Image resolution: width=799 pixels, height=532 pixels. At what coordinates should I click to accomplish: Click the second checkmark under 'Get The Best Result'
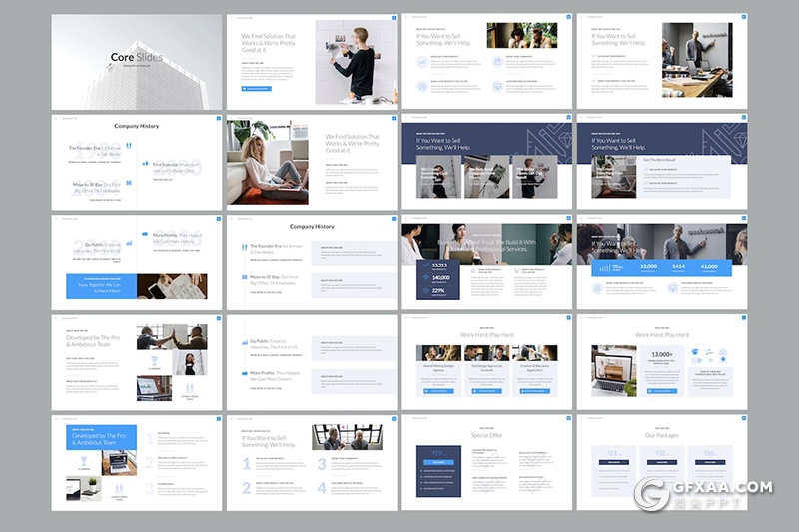tap(646, 183)
